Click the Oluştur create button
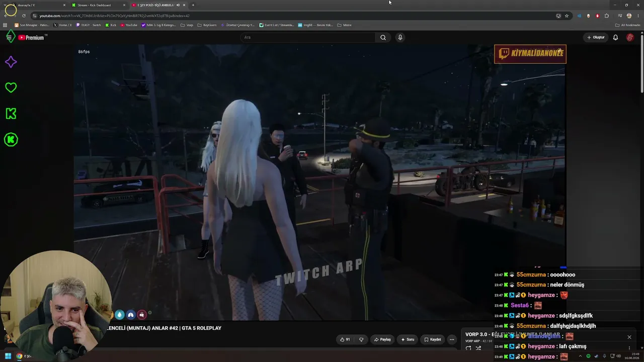 pyautogui.click(x=596, y=37)
